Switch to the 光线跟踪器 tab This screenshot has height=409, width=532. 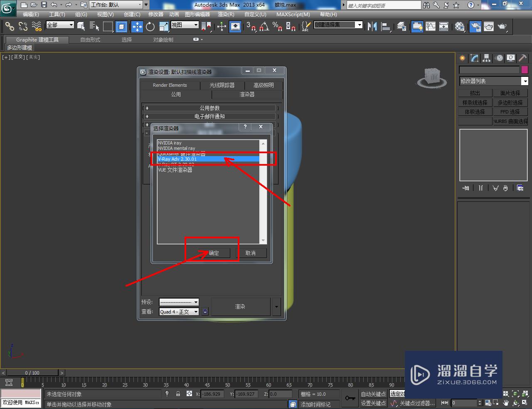click(222, 85)
